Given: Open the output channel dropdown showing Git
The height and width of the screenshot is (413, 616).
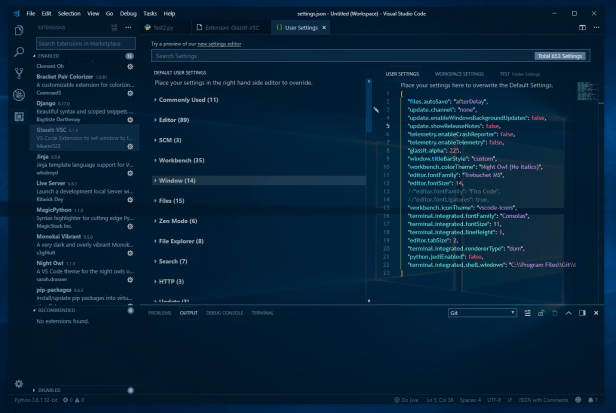Looking at the screenshot, I should 482,313.
